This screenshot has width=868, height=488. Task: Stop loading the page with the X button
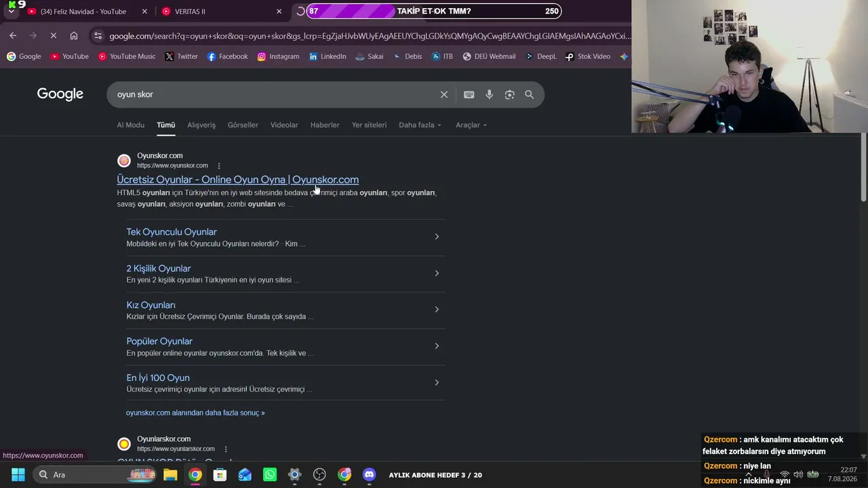[54, 36]
